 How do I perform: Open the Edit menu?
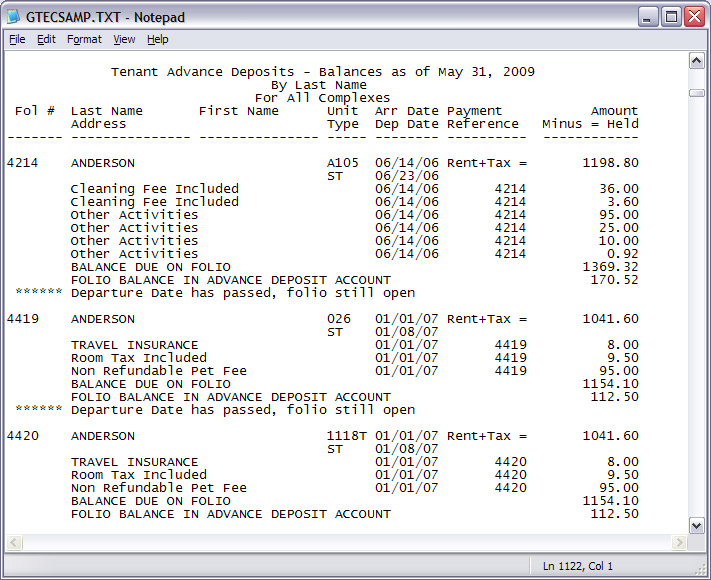[x=46, y=40]
